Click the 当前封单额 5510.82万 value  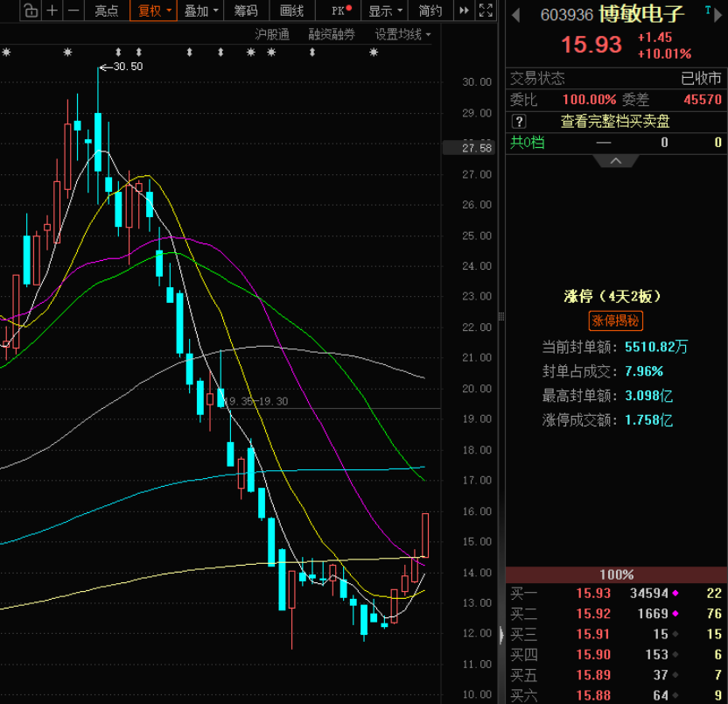(x=656, y=347)
